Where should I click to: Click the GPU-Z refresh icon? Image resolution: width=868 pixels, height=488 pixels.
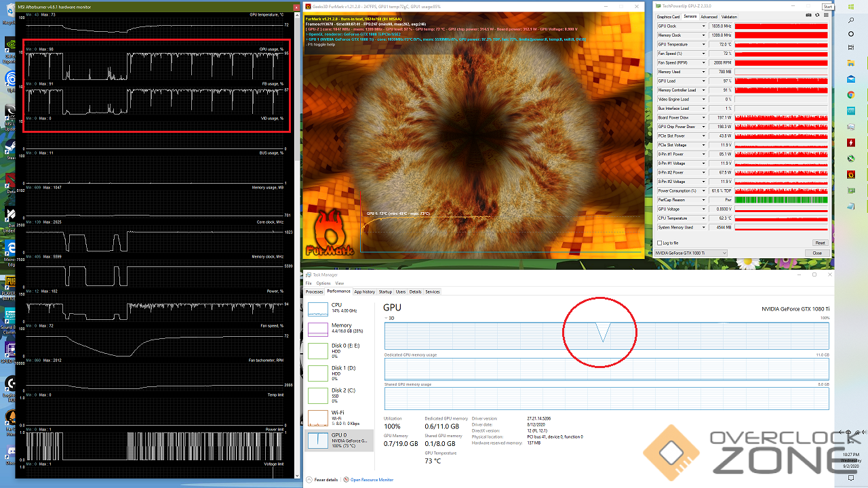click(816, 14)
